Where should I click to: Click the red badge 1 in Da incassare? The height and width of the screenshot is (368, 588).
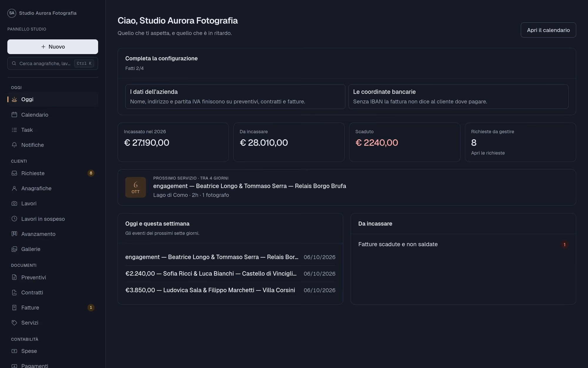pos(564,245)
